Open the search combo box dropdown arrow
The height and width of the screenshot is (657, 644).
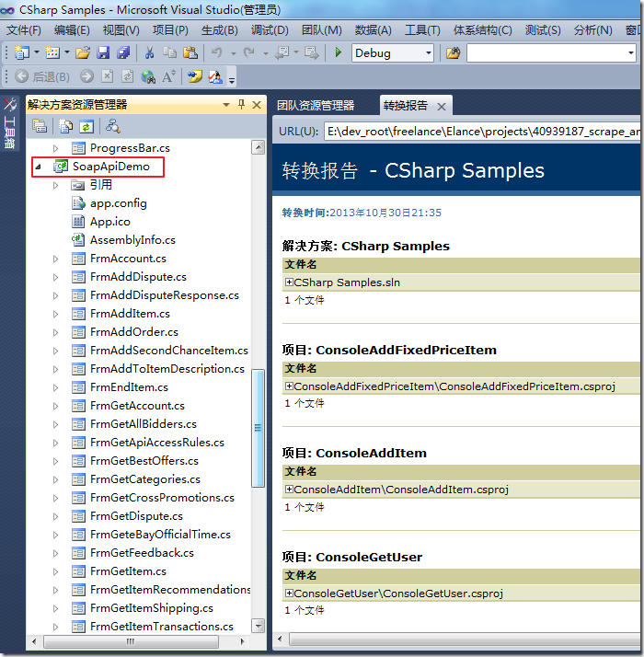coord(630,53)
